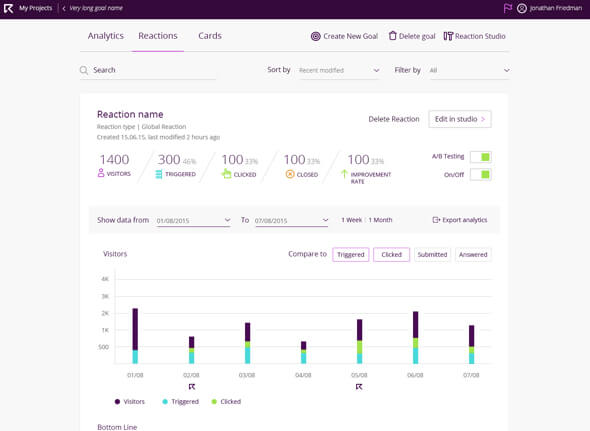This screenshot has height=431, width=590.
Task: Click the Clicked hand icon
Action: 226,174
